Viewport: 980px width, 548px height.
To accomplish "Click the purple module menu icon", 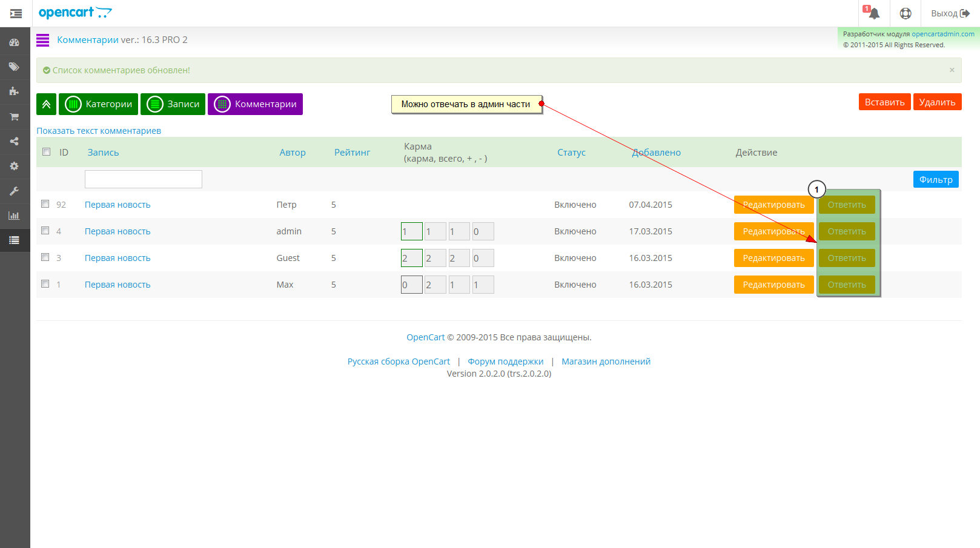I will pos(42,40).
